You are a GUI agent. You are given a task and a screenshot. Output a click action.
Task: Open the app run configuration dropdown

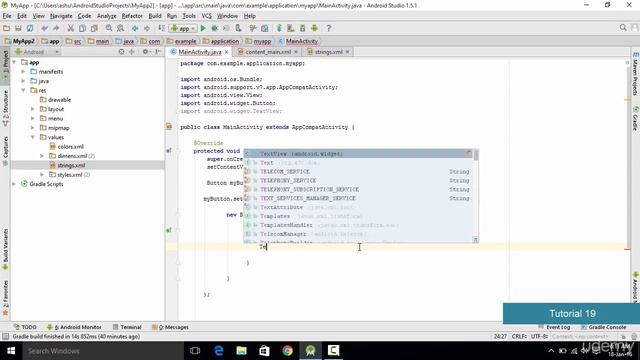point(184,28)
